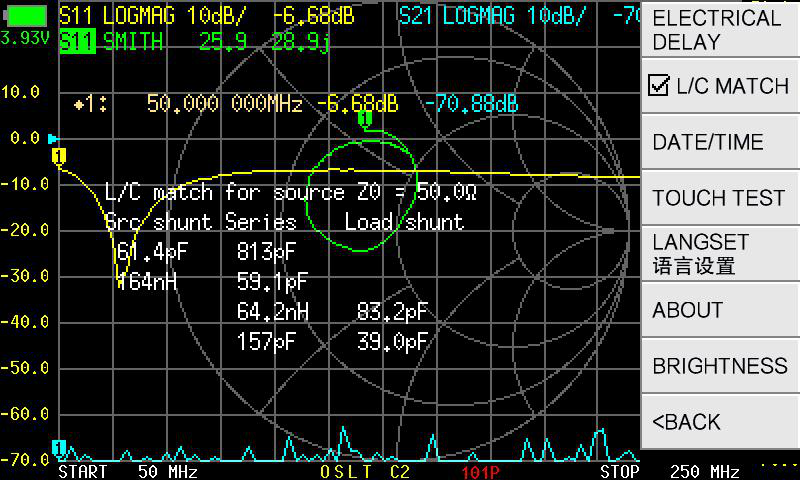Click the STOP 250 MHz frequency field

(x=669, y=471)
